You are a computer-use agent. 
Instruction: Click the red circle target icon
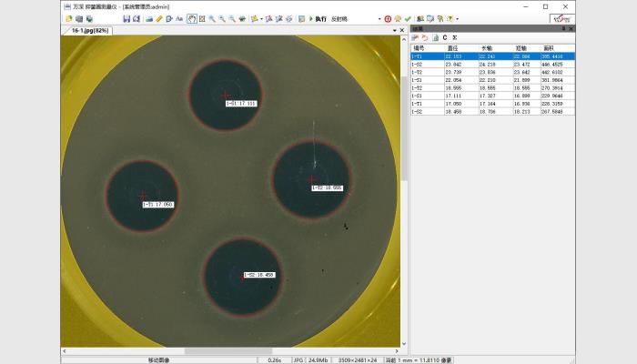pyautogui.click(x=388, y=18)
